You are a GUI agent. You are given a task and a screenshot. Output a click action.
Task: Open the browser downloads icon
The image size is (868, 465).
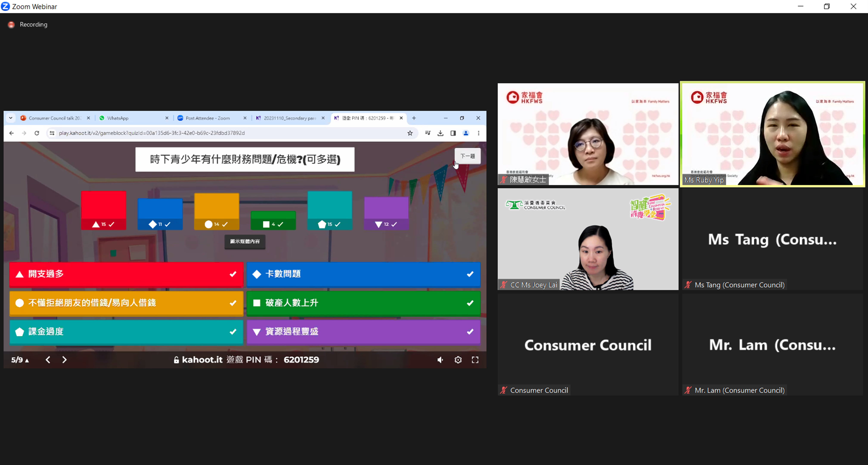point(440,133)
